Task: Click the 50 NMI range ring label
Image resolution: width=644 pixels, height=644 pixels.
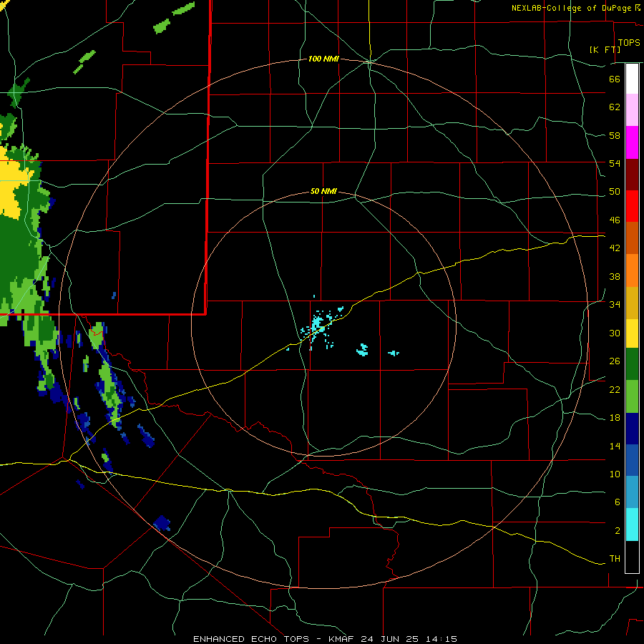Action: pos(323,191)
